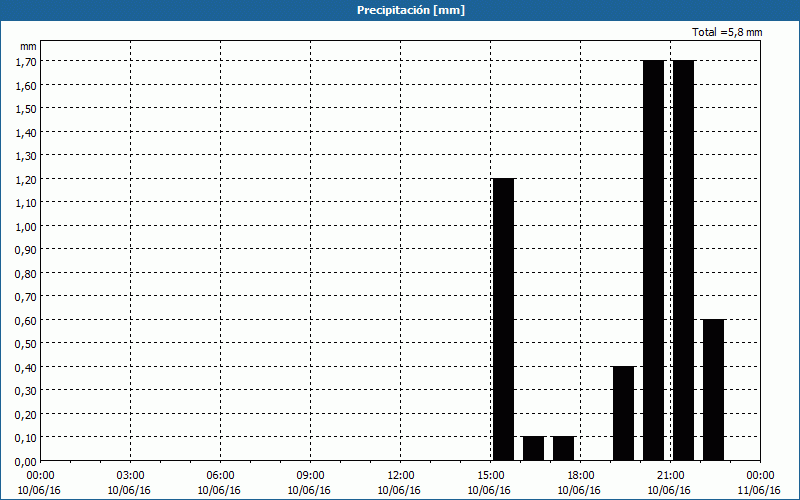Select the second 1,70 mm bar at 21:00
The width and height of the screenshot is (800, 500).
coord(684,260)
